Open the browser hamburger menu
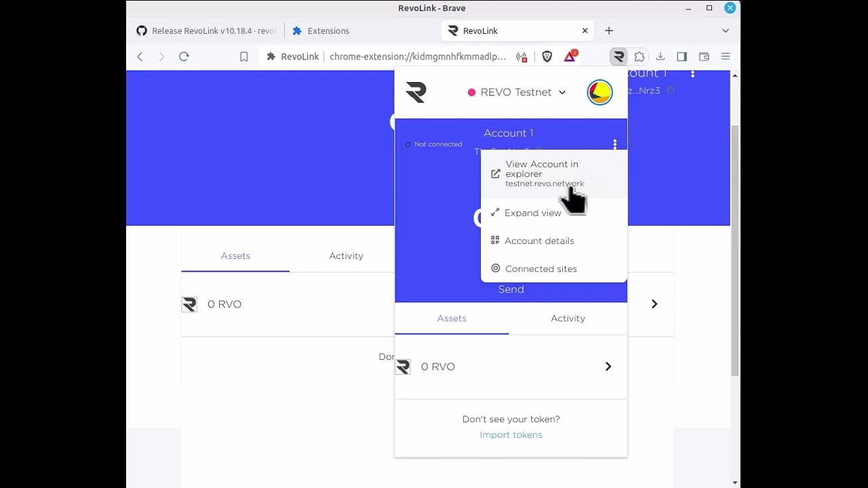The image size is (868, 488). point(726,57)
